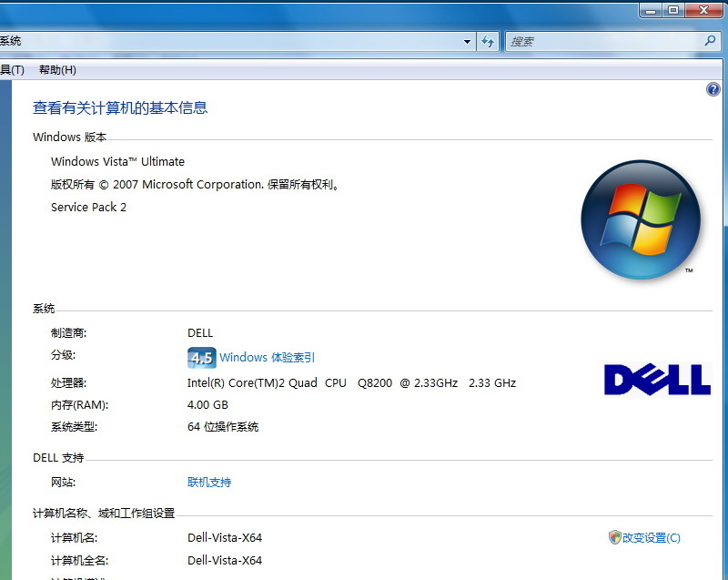Click the Windows Vista™ Ultimate text
728x580 pixels.
click(x=118, y=161)
